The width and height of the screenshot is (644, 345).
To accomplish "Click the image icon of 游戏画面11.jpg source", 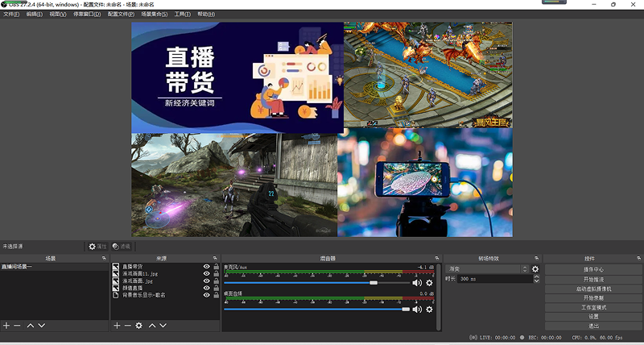I will (x=116, y=273).
